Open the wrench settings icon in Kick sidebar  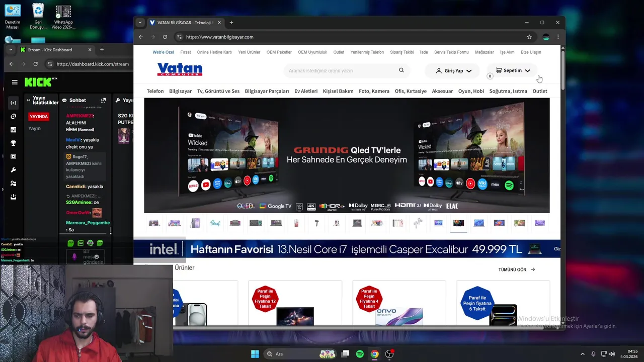14,170
